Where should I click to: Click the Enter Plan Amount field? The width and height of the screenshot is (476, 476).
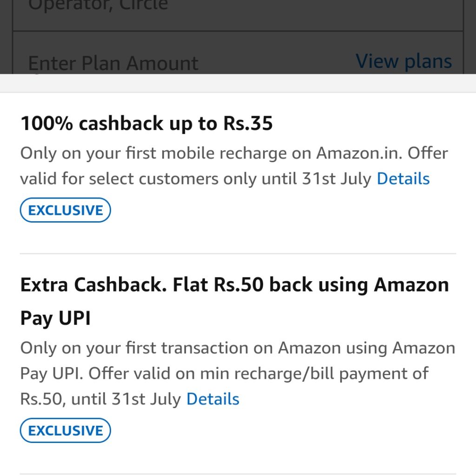pyautogui.click(x=113, y=63)
